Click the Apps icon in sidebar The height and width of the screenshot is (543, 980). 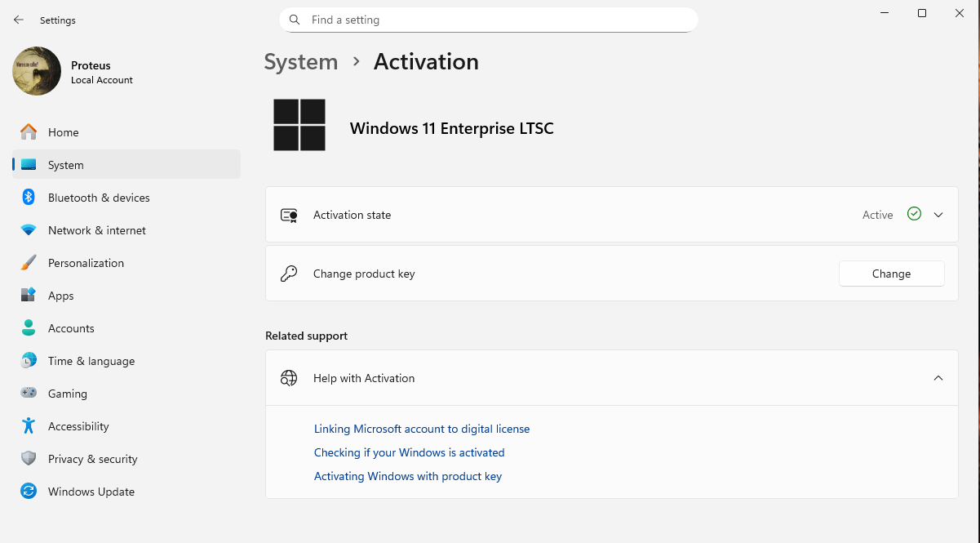[x=29, y=296]
